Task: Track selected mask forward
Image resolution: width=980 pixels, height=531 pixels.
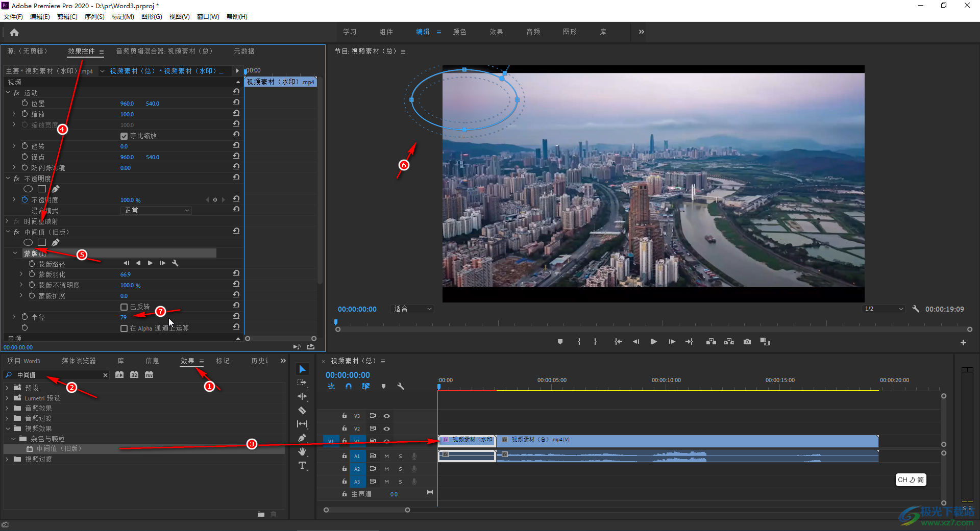Action: (150, 263)
